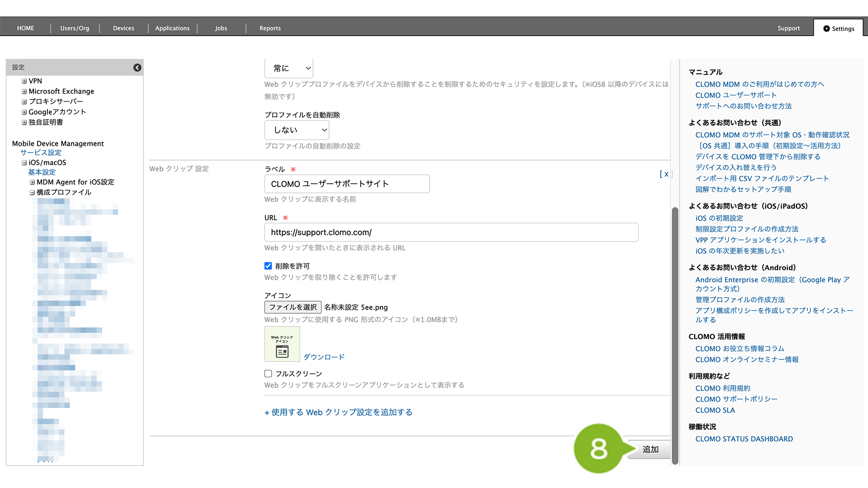Remove Web clip setting with [x]
This screenshot has width=868, height=488.
[x=666, y=174]
